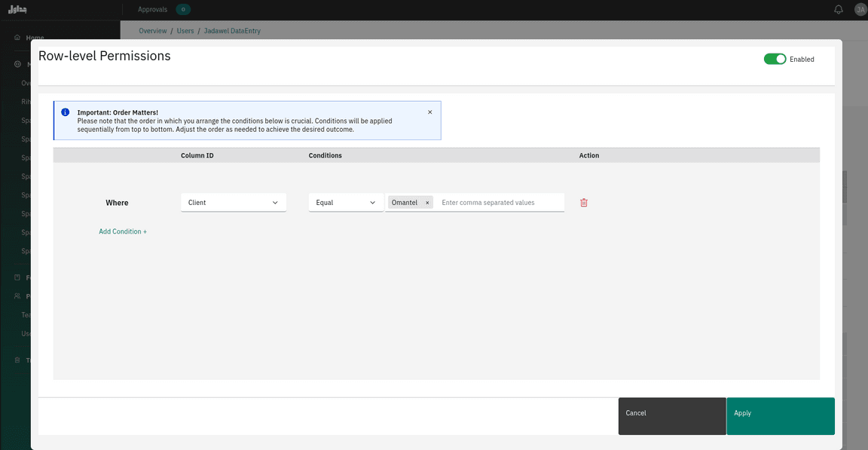This screenshot has width=868, height=450.
Task: Click Add Condition +
Action: 123,231
